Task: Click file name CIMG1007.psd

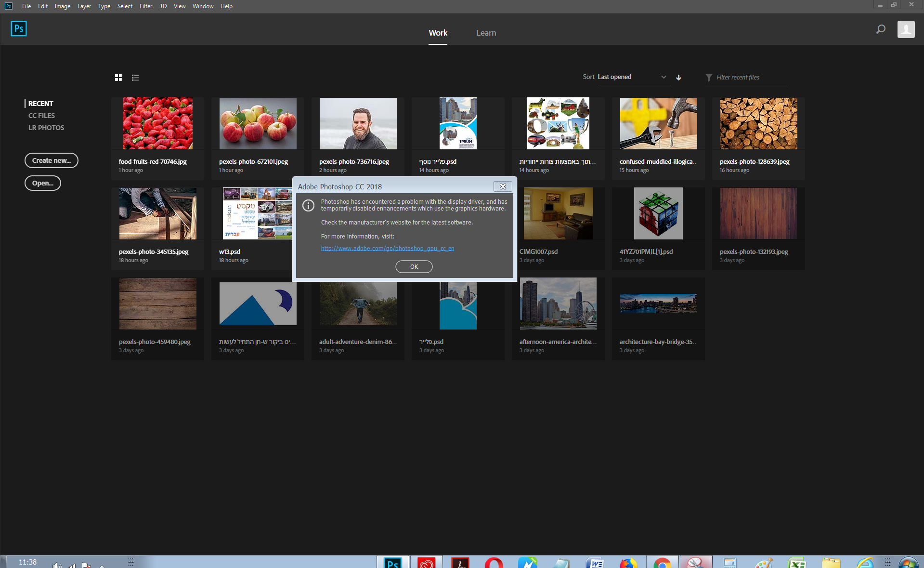Action: tap(538, 251)
